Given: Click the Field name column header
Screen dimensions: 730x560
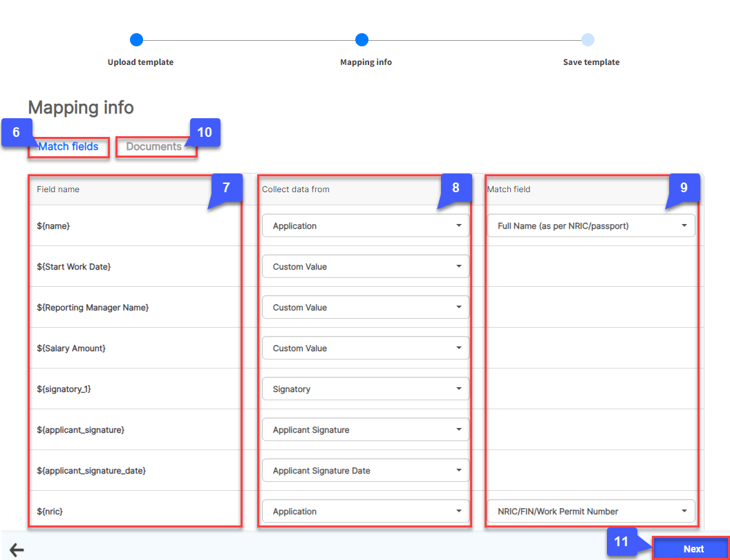Looking at the screenshot, I should click(x=58, y=189).
